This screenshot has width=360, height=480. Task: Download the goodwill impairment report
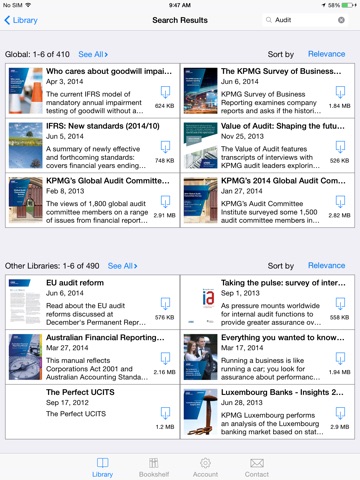coord(165,92)
